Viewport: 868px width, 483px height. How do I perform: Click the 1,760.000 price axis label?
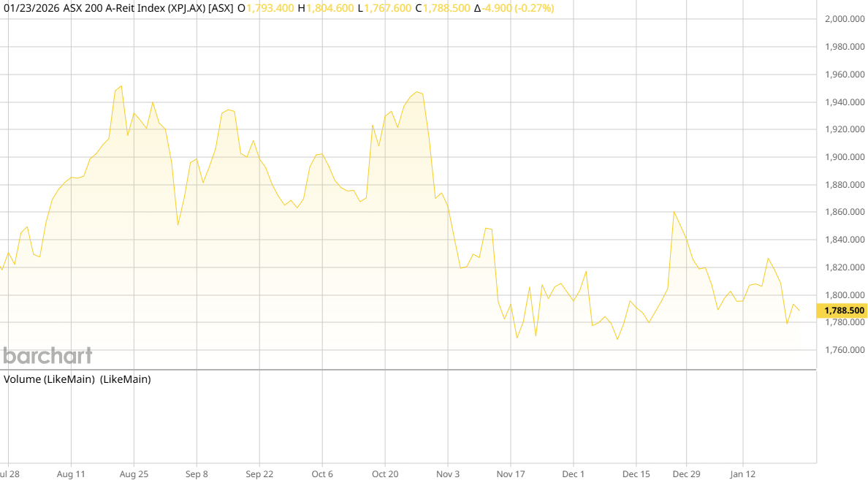845,350
